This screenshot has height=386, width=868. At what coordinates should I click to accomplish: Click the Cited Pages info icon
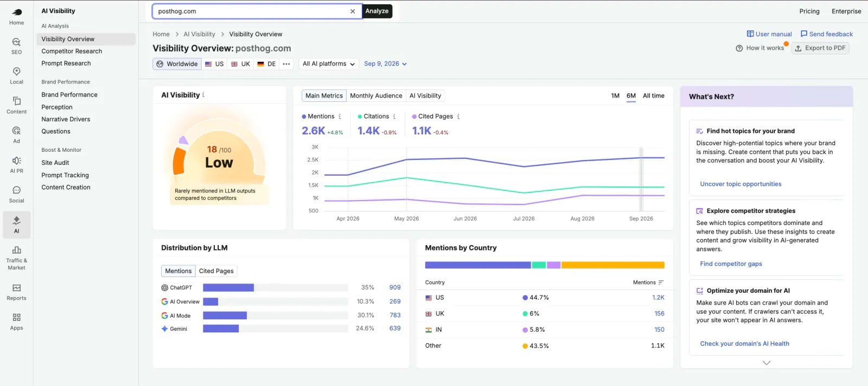pyautogui.click(x=458, y=117)
